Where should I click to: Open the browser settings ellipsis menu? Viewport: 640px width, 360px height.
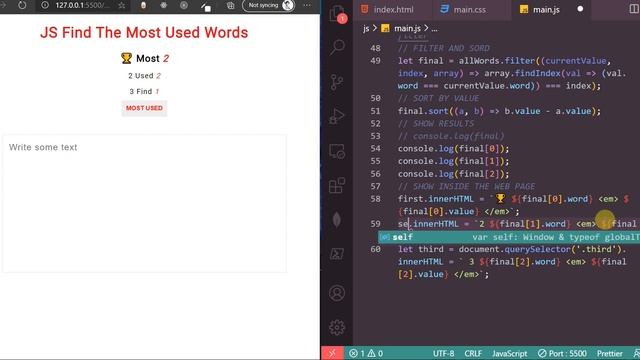tap(307, 5)
